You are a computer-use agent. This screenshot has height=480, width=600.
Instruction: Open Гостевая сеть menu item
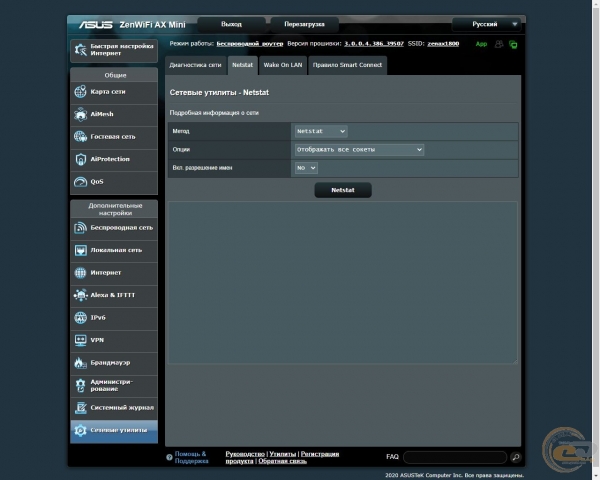(114, 137)
